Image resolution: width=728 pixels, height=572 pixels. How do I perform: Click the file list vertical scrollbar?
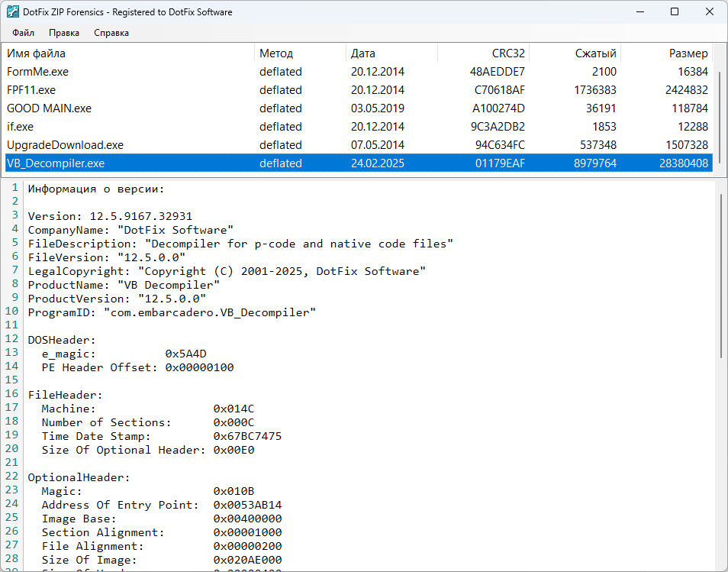click(x=720, y=117)
